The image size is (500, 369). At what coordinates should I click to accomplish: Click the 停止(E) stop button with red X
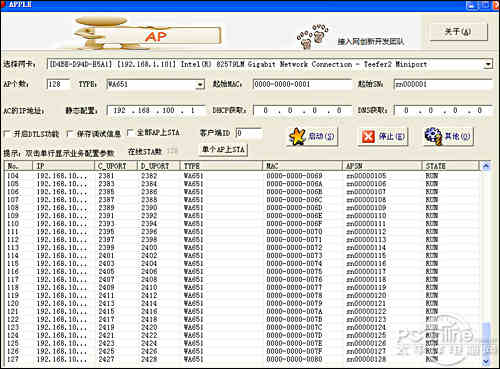[384, 136]
